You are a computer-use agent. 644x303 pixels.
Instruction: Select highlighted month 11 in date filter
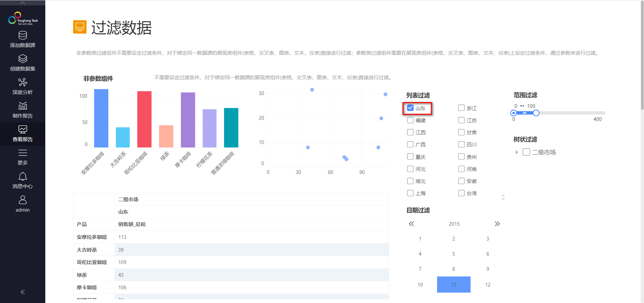[453, 285]
